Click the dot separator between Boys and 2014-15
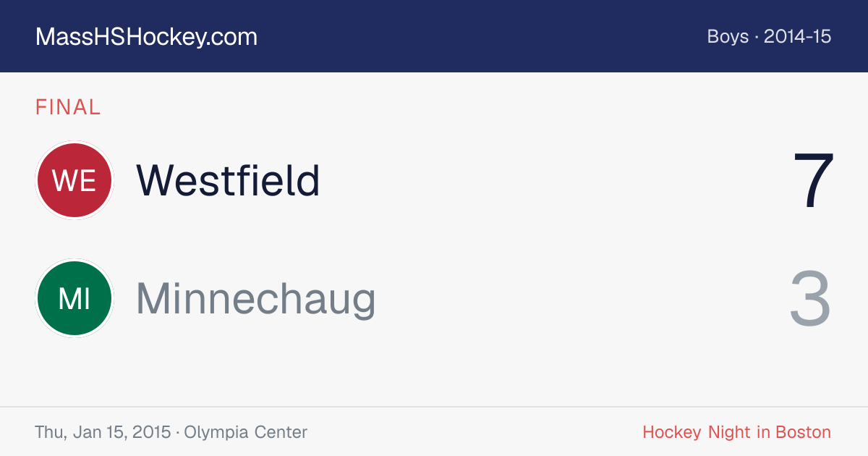This screenshot has height=456, width=868. coord(756,37)
